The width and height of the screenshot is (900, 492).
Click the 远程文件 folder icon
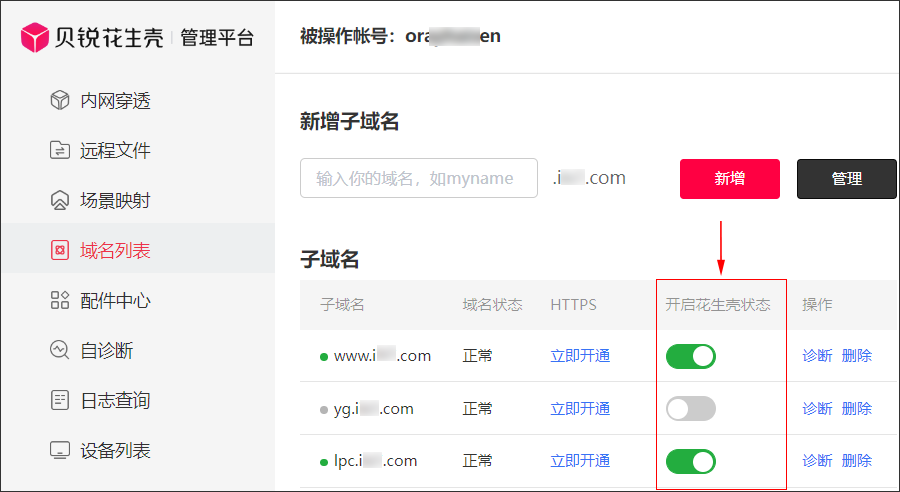coord(60,150)
